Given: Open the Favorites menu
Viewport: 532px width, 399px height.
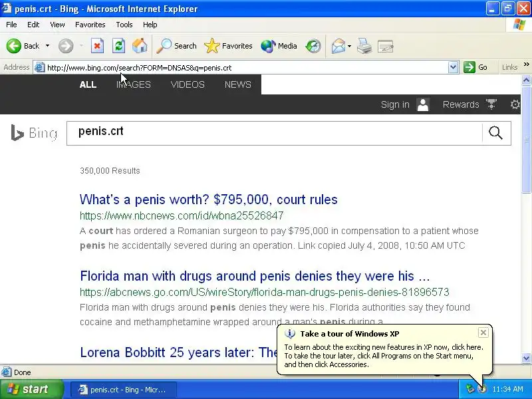Looking at the screenshot, I should (90, 25).
